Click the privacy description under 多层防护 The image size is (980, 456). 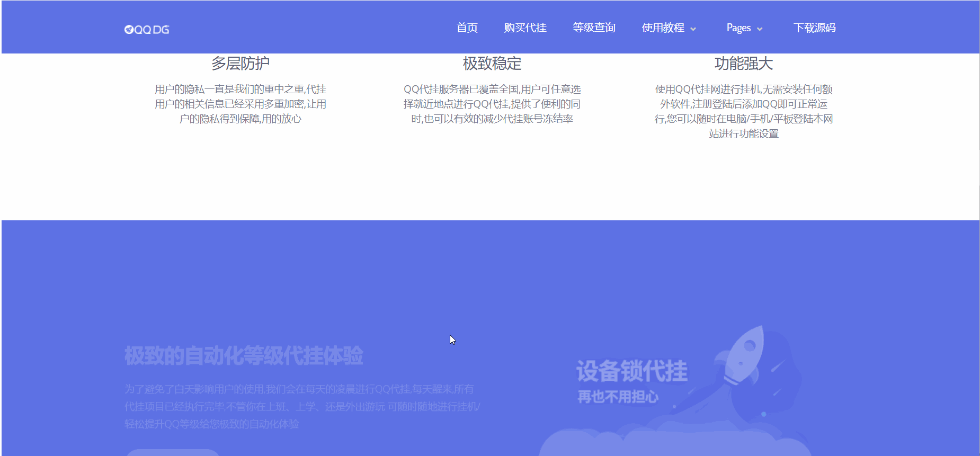(240, 104)
